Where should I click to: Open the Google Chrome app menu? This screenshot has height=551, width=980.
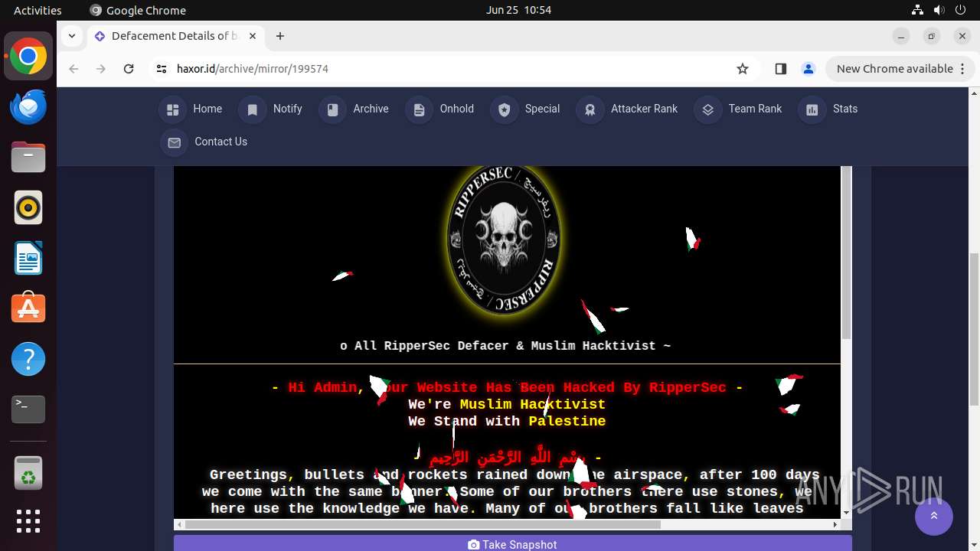click(138, 10)
